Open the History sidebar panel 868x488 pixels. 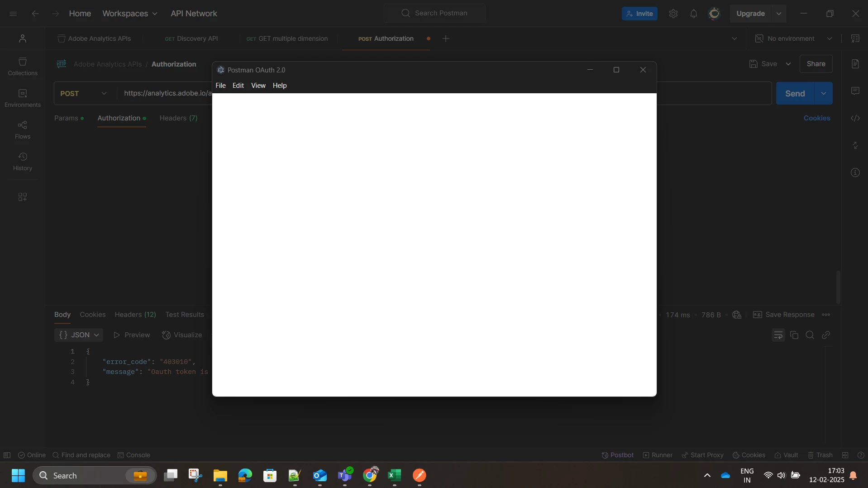(x=23, y=161)
